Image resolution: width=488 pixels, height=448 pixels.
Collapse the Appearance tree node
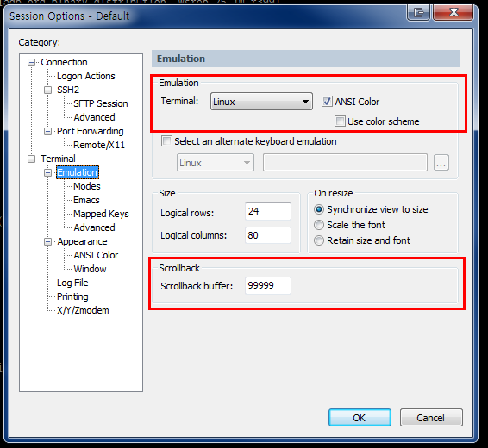[x=47, y=241]
